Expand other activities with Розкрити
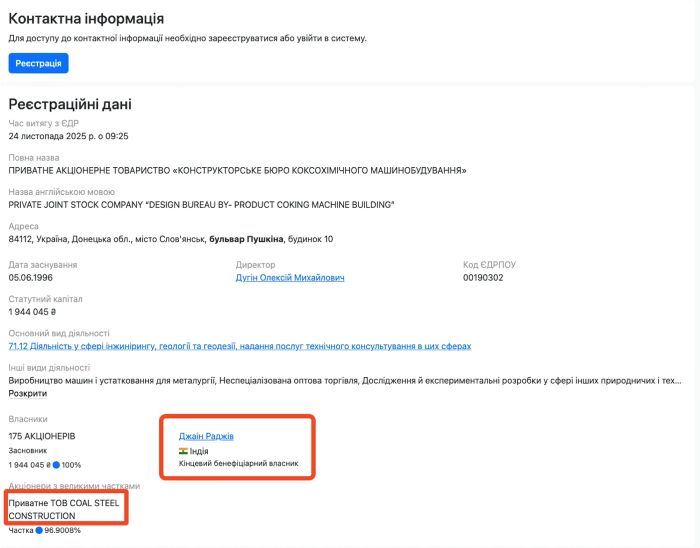 [28, 393]
